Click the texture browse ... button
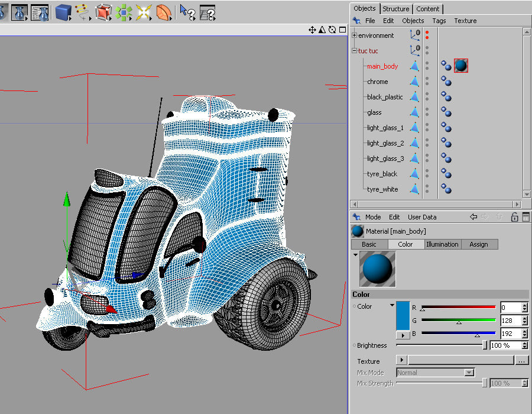532x414 pixels. coord(522,360)
